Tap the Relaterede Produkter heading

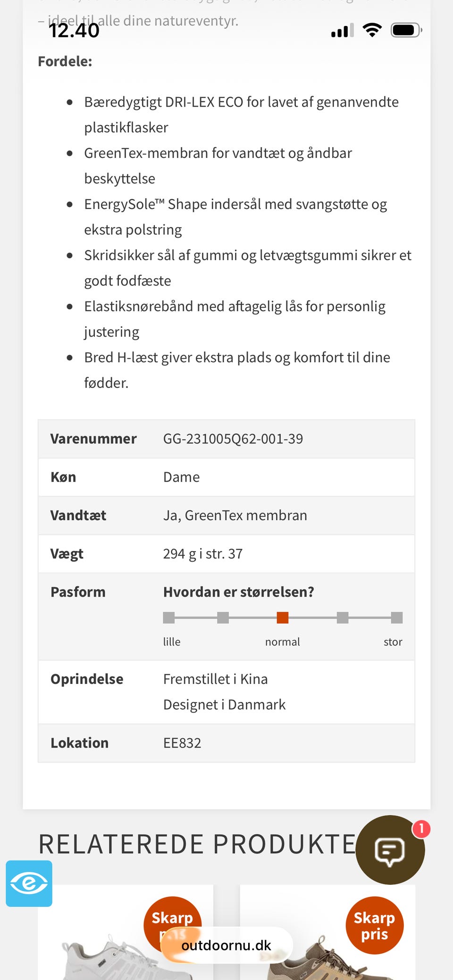point(197,844)
